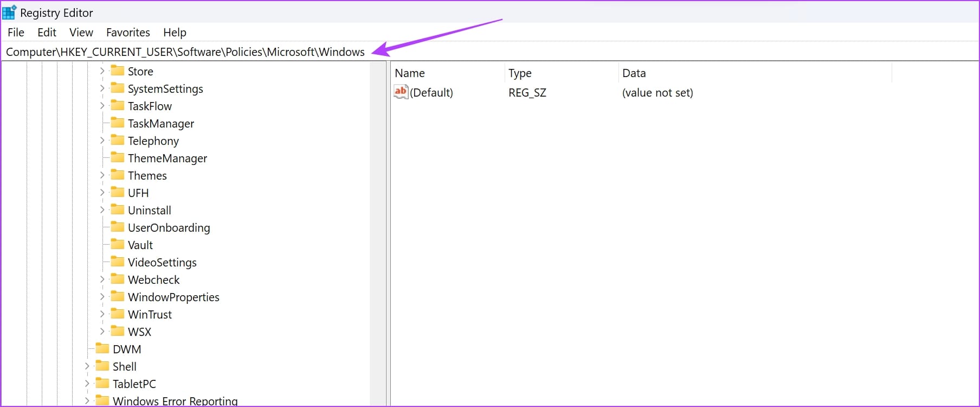Click the Webcheck folder icon

click(x=118, y=279)
